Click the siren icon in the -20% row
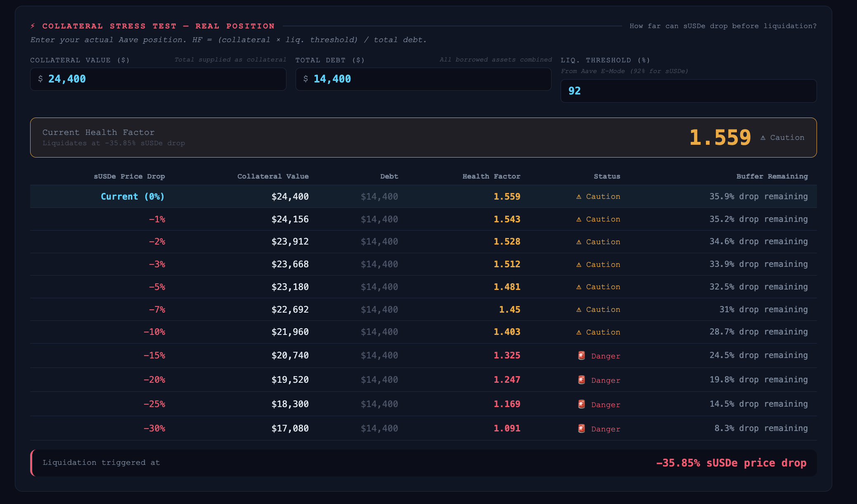857x504 pixels. (x=581, y=380)
